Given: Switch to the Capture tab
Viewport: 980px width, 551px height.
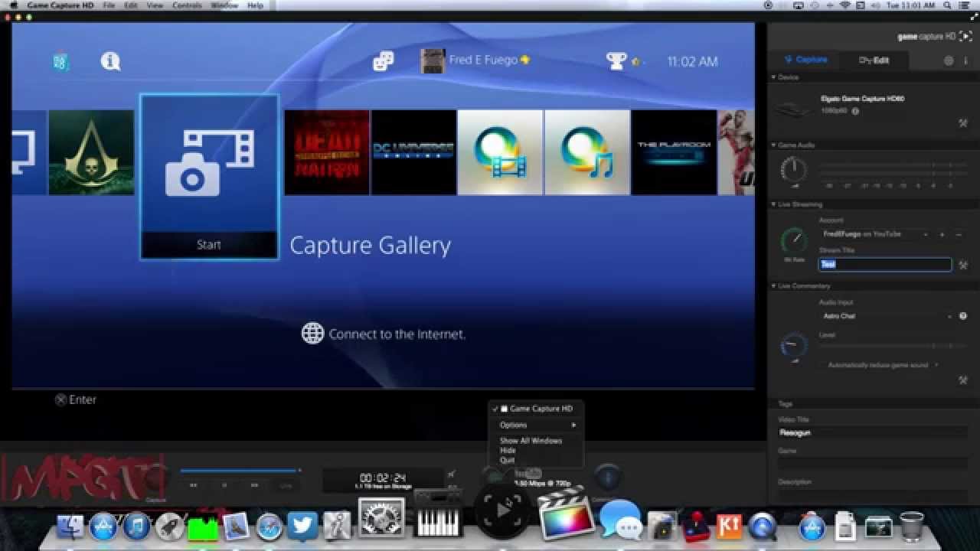Looking at the screenshot, I should coord(805,60).
